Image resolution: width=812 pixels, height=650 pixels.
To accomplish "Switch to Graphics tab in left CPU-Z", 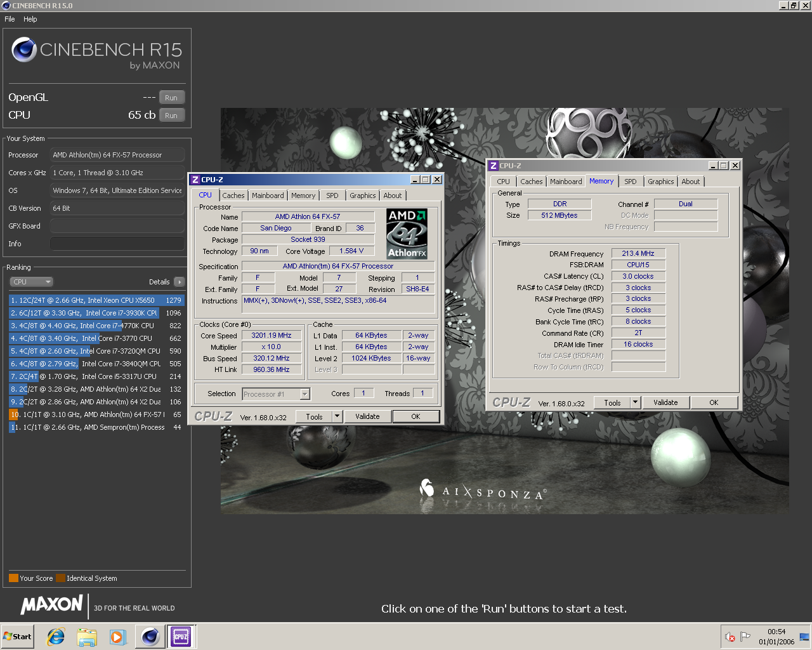I will (363, 196).
